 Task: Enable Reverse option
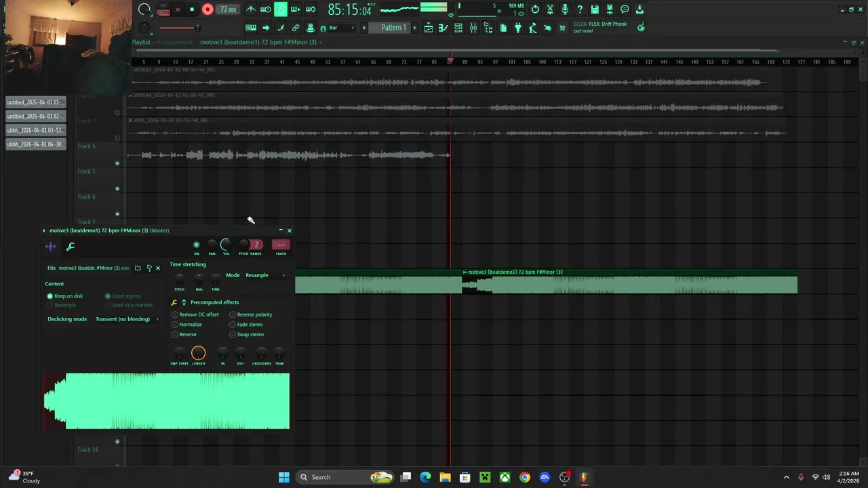184,334
